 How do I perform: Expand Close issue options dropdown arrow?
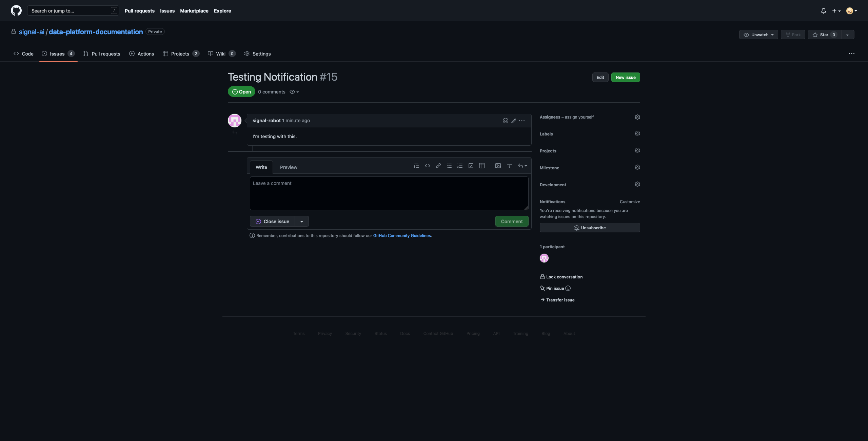coord(301,221)
